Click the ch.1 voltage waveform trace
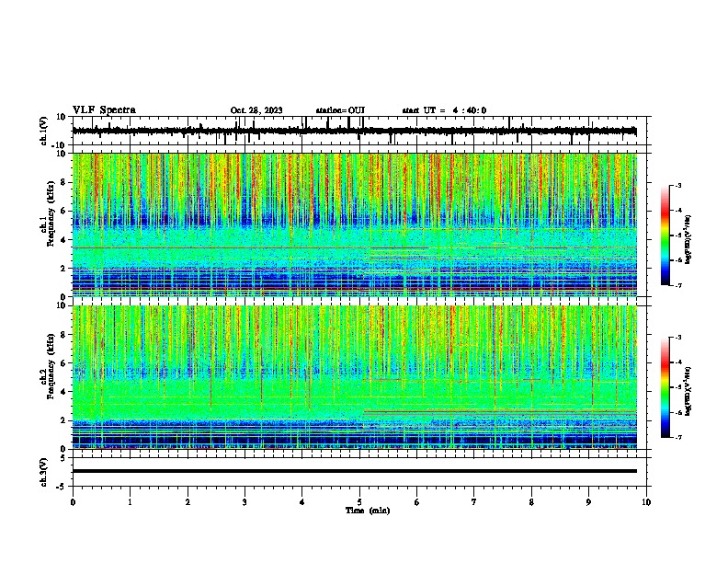This screenshot has width=728, height=563. pos(354,131)
